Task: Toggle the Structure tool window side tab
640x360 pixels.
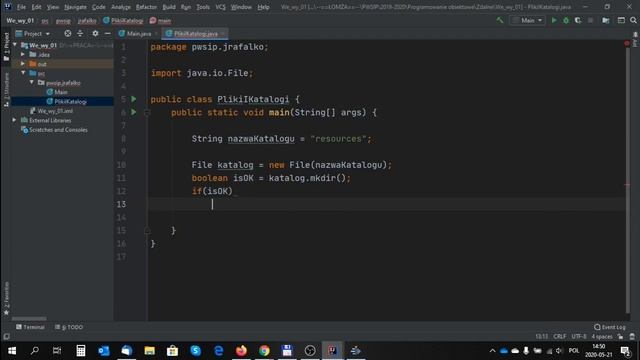Action: pos(6,89)
